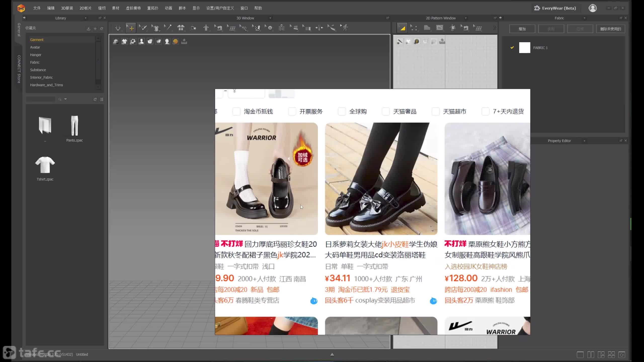Screen dimensions: 644x362
Task: Toggle the show garment shirt icon in 3D view
Action: (x=124, y=41)
